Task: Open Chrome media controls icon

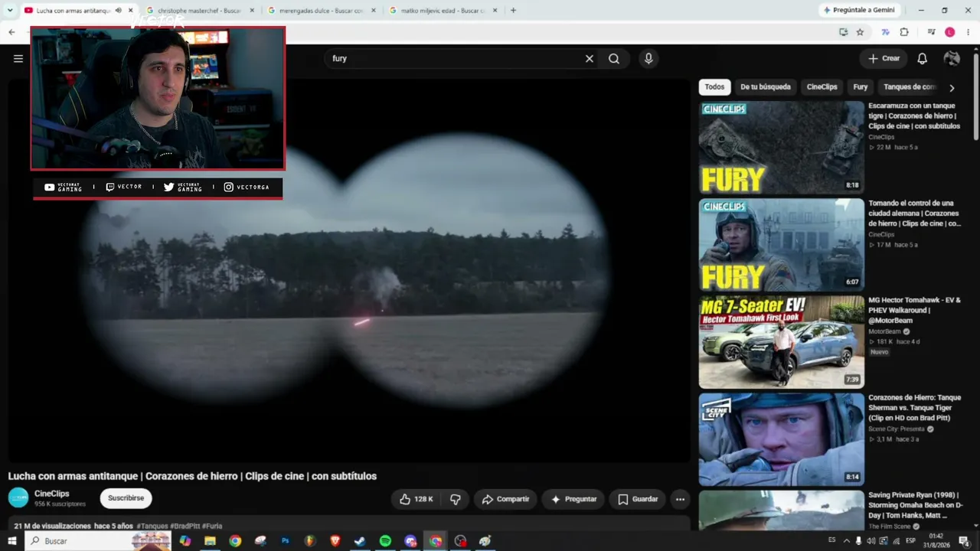Action: 932,32
